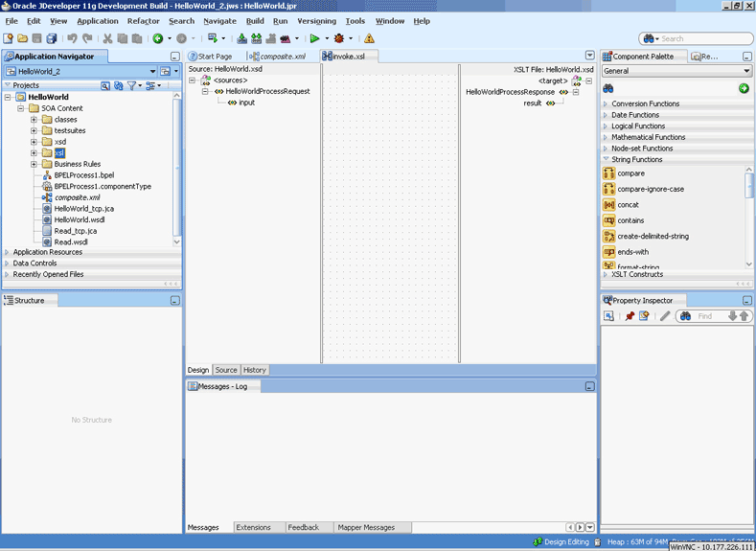Screen dimensions: 756x551
Task: Click the Cut scissors icon
Action: [108, 38]
